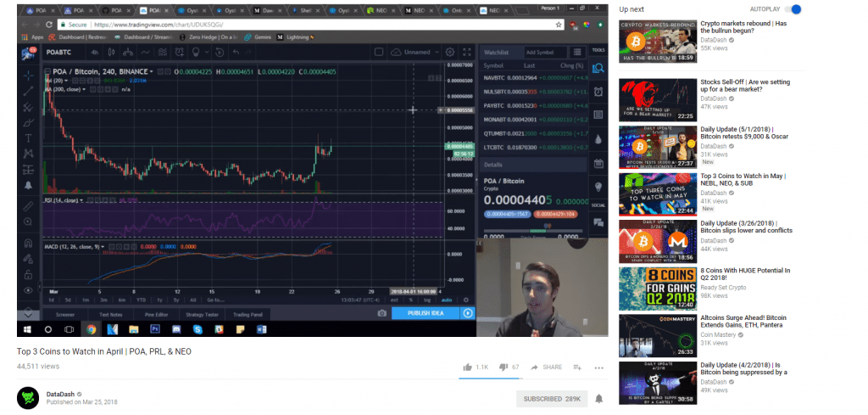Viewport: 868px width, 415px height.
Task: Toggle the magnet mode icon
Action: (28, 243)
